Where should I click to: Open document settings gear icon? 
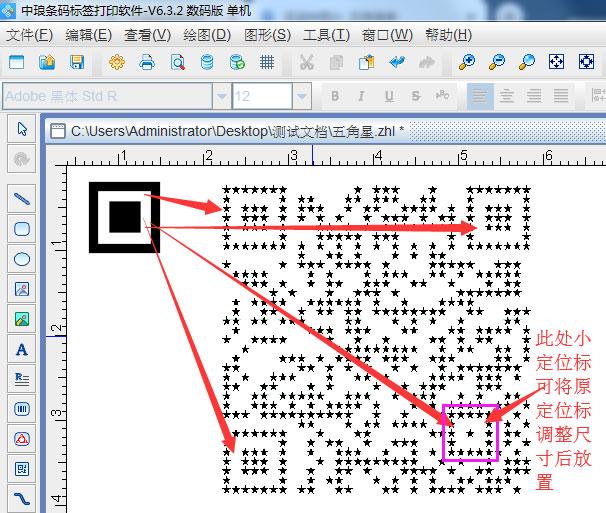117,62
